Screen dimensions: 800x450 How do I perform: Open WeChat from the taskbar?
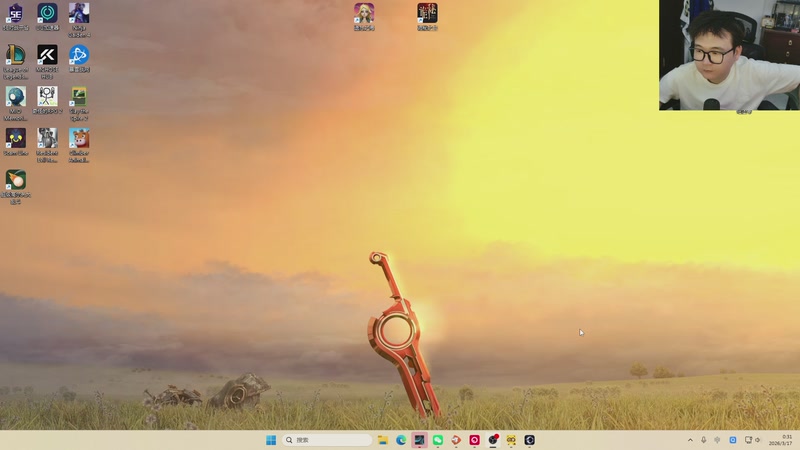[x=438, y=440]
